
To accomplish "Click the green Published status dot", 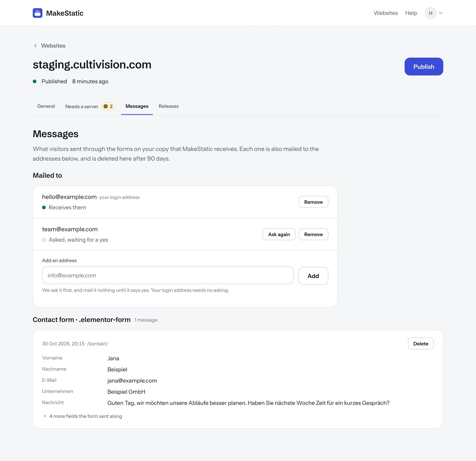I will [x=35, y=82].
